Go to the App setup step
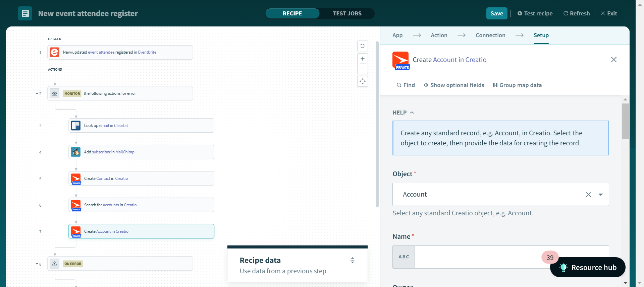 397,35
